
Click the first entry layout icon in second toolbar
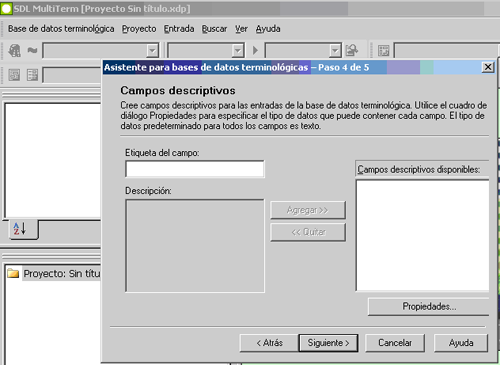[x=14, y=75]
